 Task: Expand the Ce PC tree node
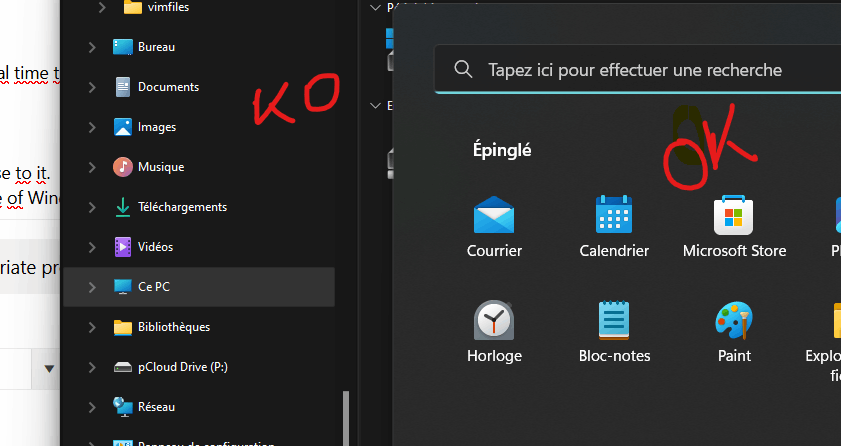pos(92,287)
